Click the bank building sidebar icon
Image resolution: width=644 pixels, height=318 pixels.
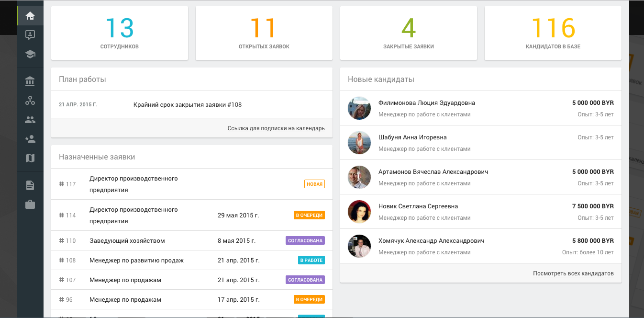point(30,81)
